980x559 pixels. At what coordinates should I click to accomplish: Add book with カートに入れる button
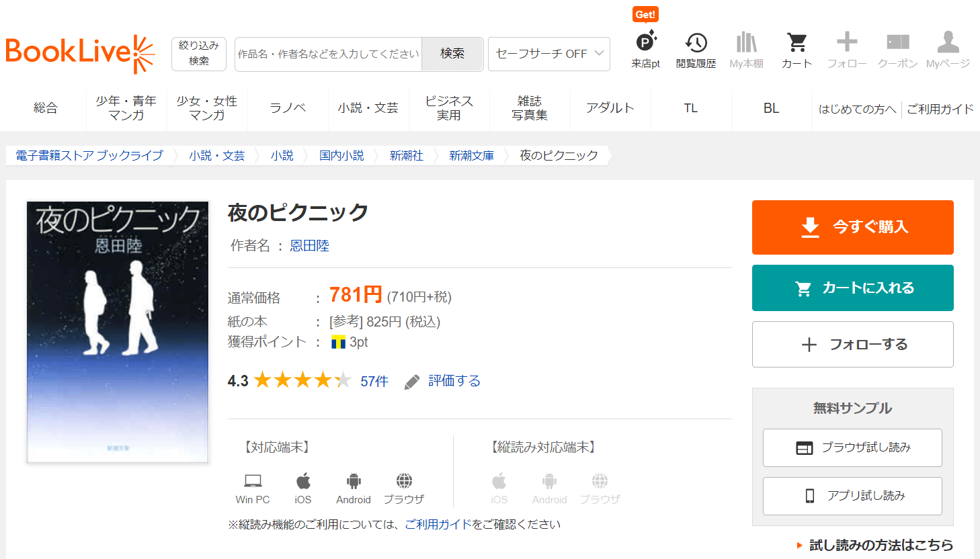[x=852, y=288]
